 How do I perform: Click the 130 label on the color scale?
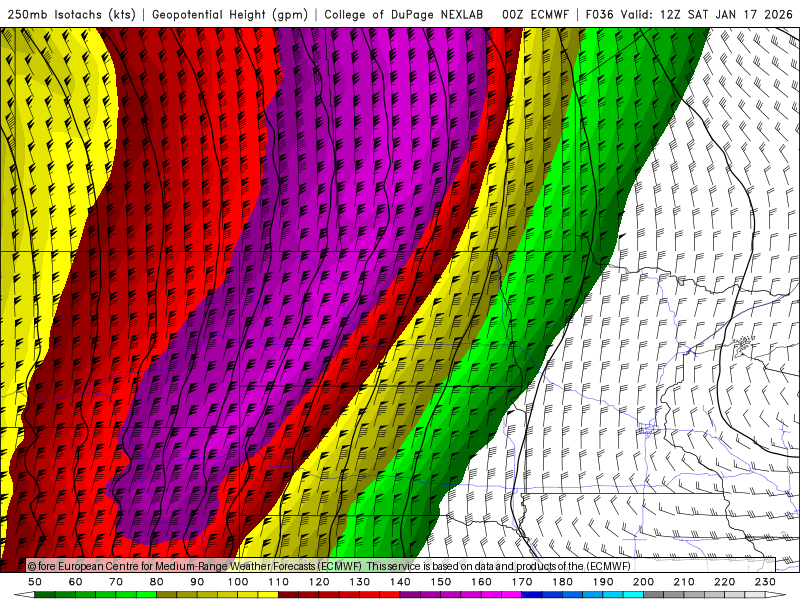point(360,582)
